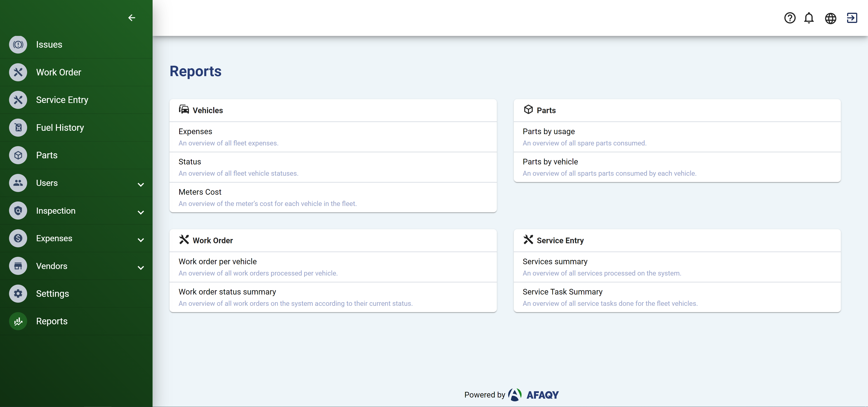Change language with the globe icon
Screen dimensions: 868x407
pos(830,18)
